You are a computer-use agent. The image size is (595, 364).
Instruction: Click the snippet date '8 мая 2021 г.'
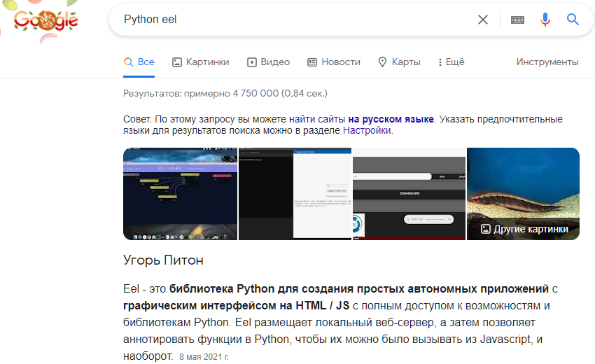(x=204, y=357)
